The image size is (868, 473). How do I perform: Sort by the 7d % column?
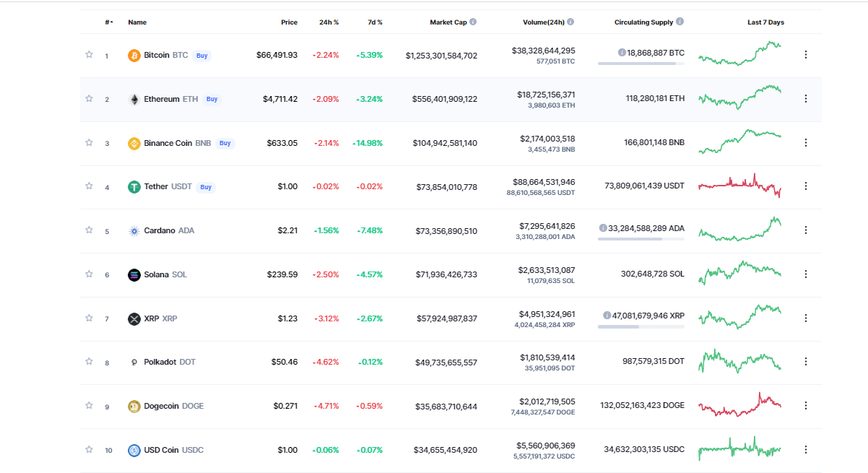click(376, 22)
